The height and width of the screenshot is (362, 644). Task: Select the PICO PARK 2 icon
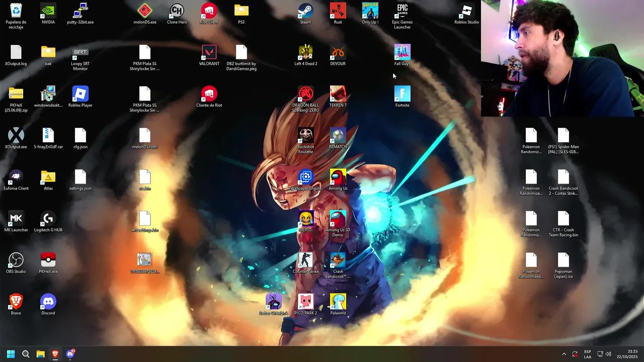coord(306,302)
